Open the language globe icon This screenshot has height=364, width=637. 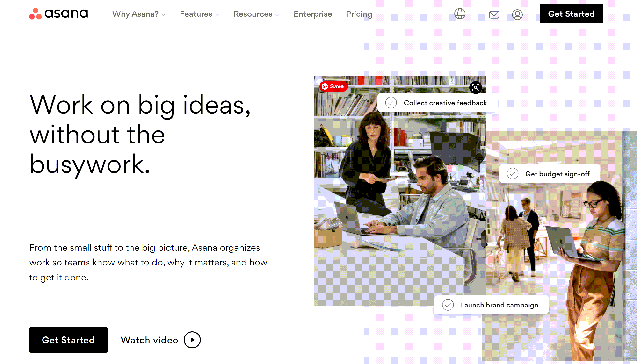(x=460, y=14)
